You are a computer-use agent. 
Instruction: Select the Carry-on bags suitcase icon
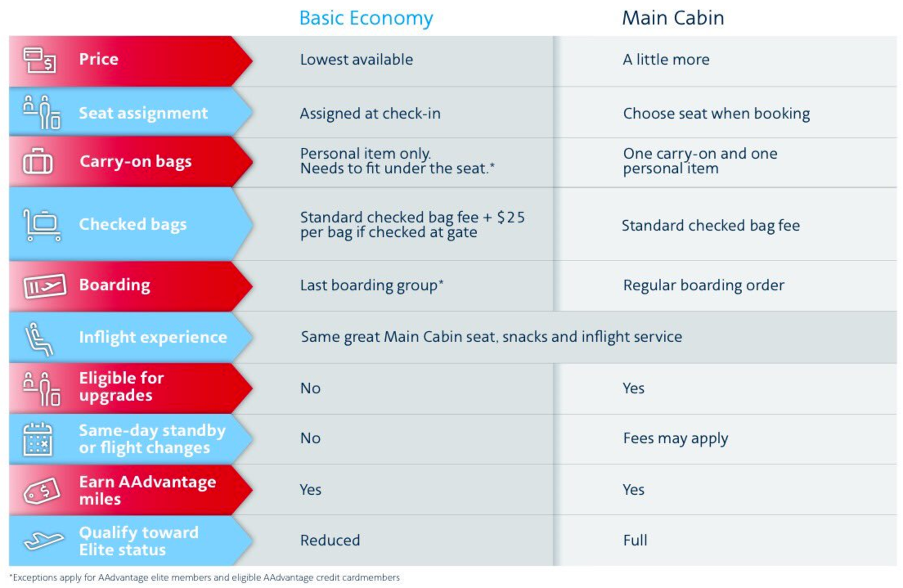click(38, 162)
